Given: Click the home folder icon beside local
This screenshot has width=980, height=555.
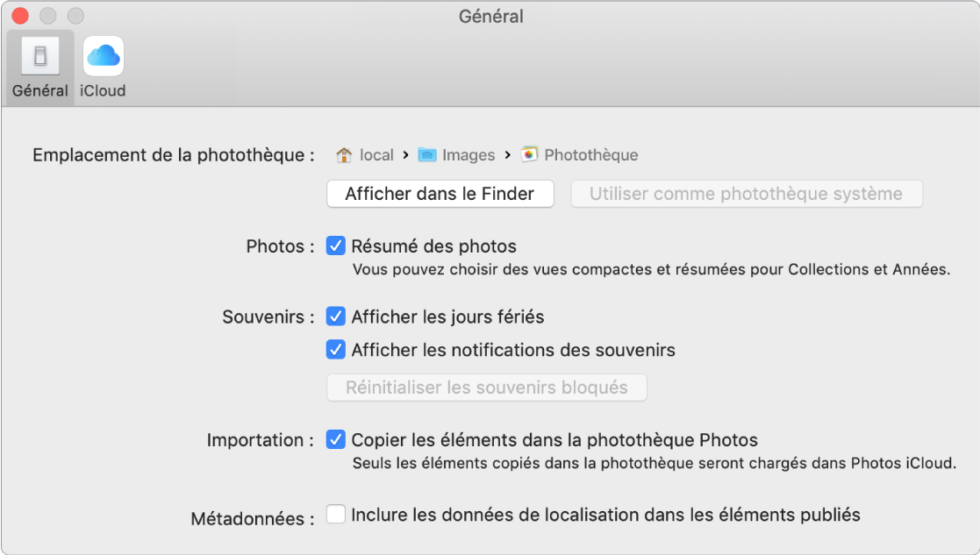Looking at the screenshot, I should click(x=345, y=155).
